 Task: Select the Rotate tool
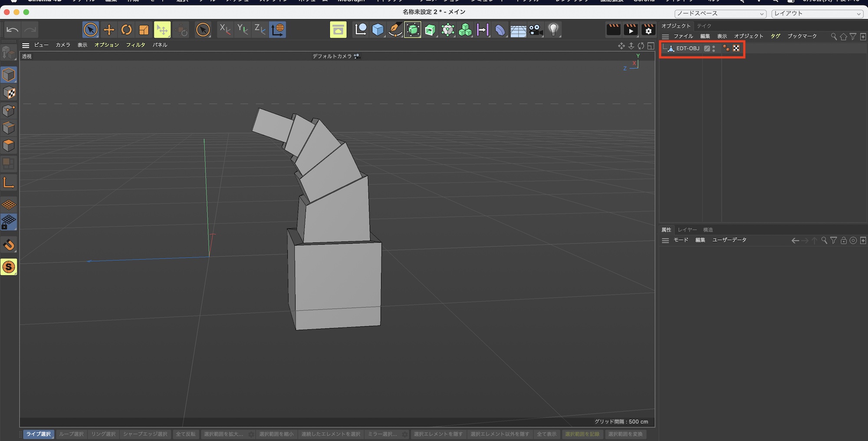[x=126, y=30]
